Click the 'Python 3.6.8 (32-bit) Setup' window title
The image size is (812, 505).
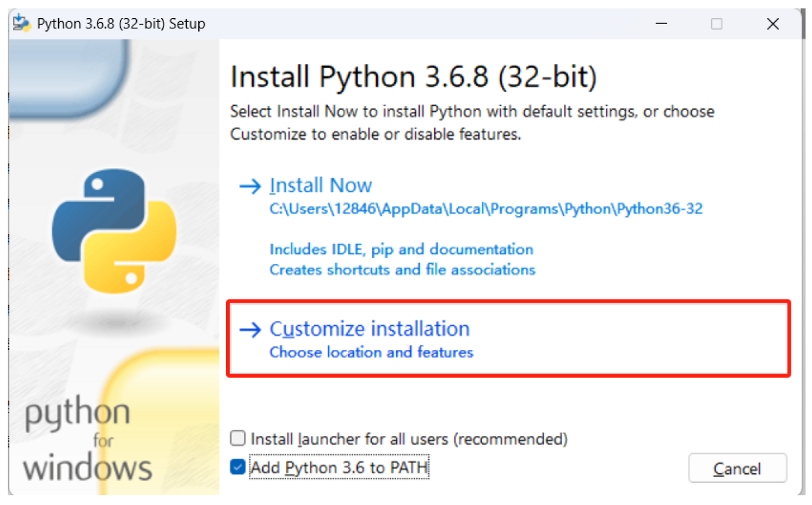point(121,24)
